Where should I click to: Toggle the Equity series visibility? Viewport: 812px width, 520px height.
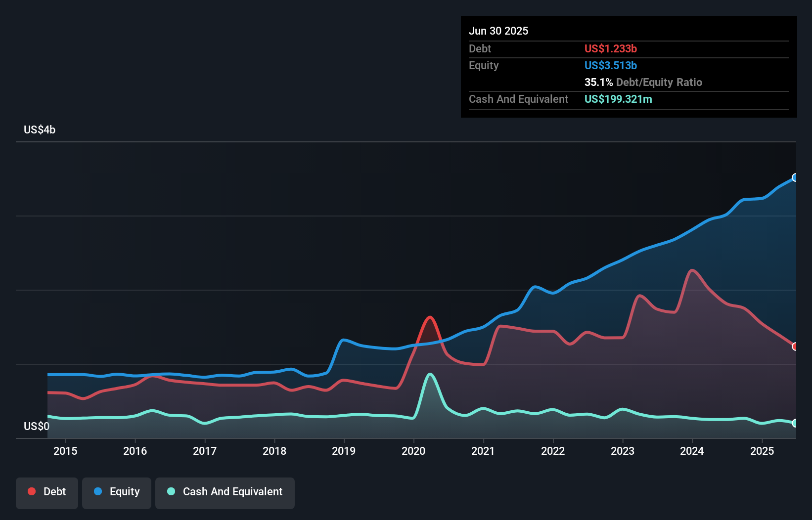click(x=116, y=493)
